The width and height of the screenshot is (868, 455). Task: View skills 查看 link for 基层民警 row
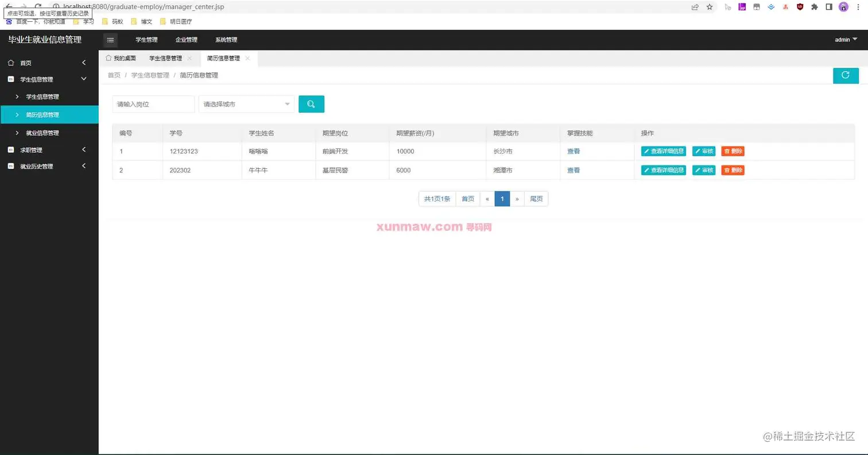click(x=573, y=170)
